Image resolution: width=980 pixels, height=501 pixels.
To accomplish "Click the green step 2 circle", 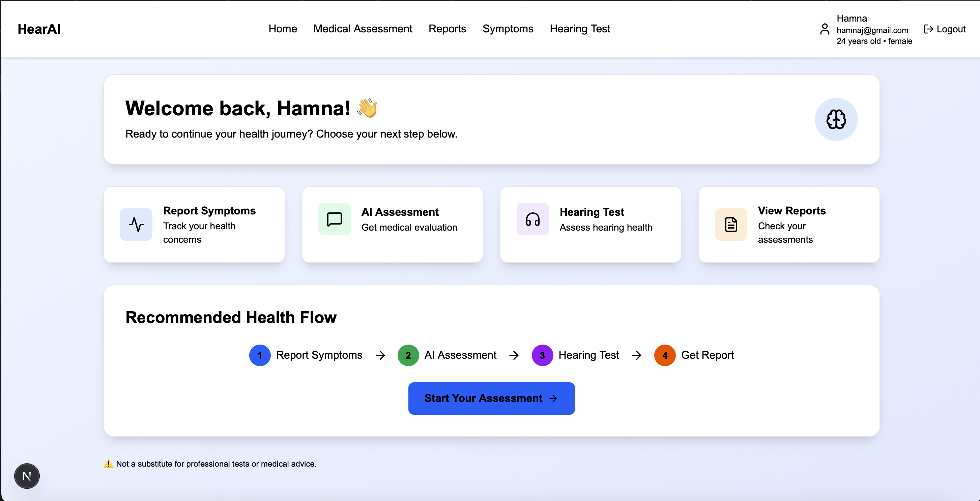I will [x=408, y=355].
